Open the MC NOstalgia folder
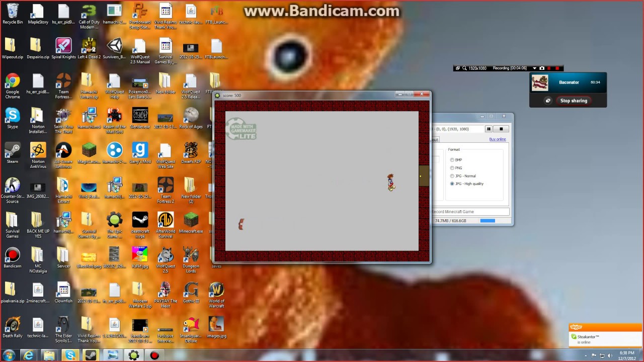Screen dimensions: 644x362 point(38,260)
